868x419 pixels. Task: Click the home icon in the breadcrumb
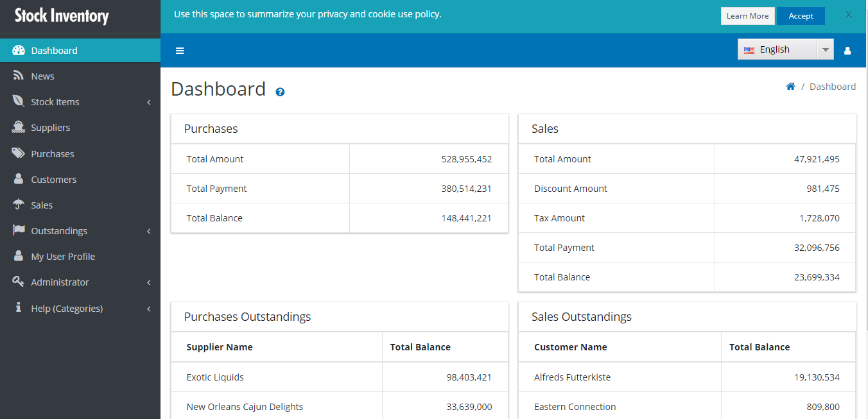790,85
